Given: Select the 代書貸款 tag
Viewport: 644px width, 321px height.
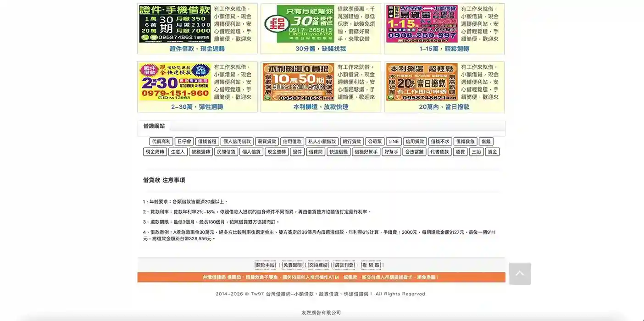Looking at the screenshot, I should coord(440,151).
